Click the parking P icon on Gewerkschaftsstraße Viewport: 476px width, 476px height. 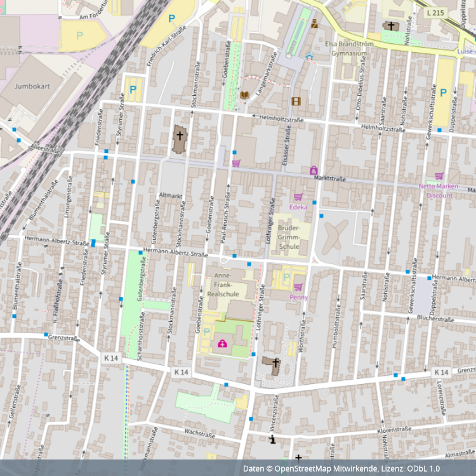click(x=443, y=93)
